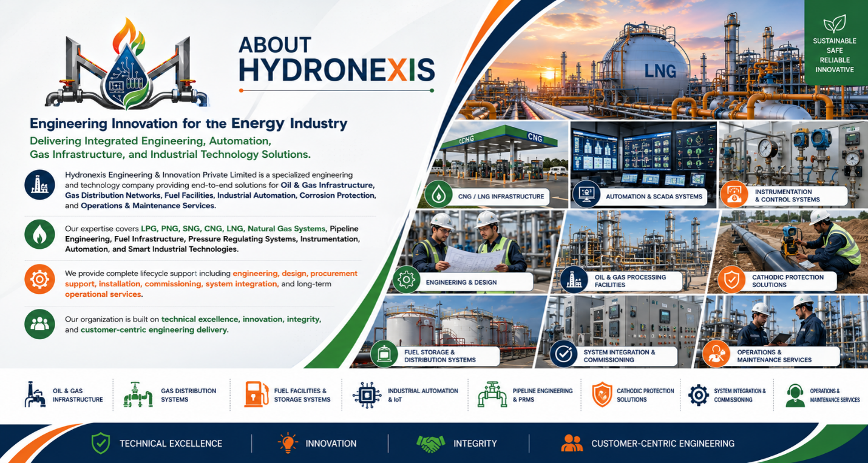Screen dimensions: 868x463
Task: Select the Customer-Centric Engineering footer item
Action: tap(648, 444)
